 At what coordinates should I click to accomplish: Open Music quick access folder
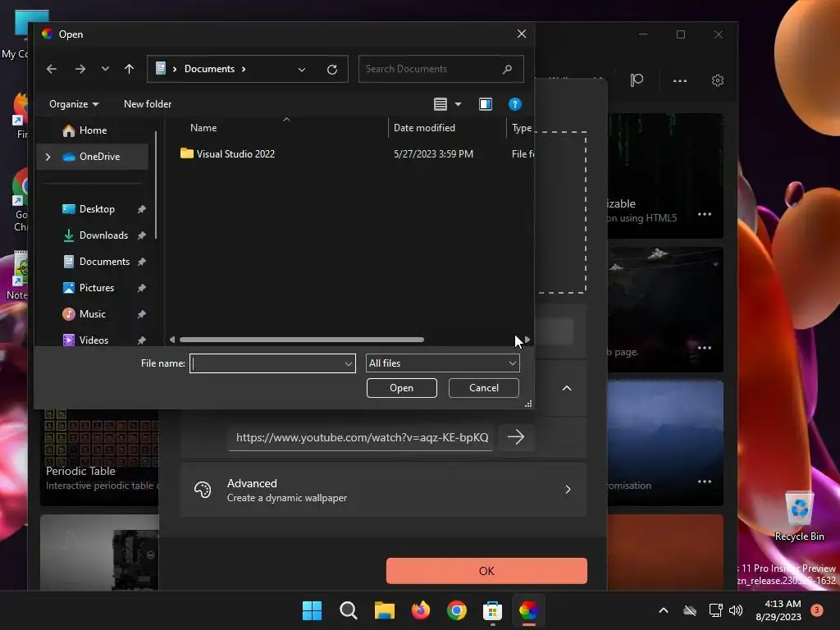(x=92, y=314)
